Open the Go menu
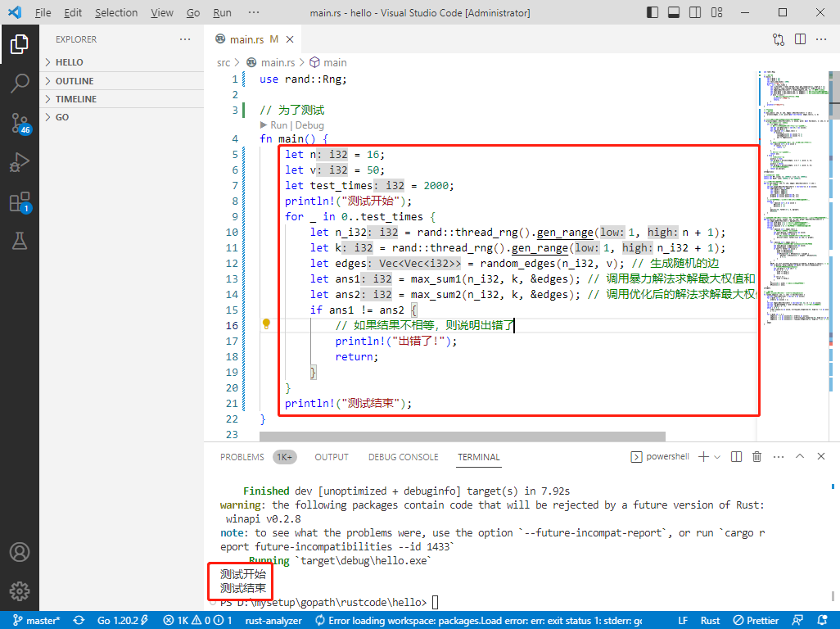840x629 pixels. (x=193, y=12)
